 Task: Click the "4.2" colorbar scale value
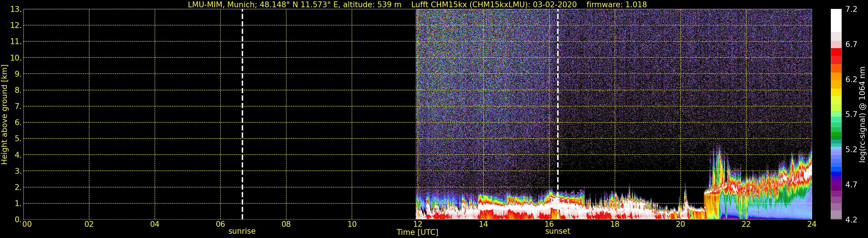851,220
